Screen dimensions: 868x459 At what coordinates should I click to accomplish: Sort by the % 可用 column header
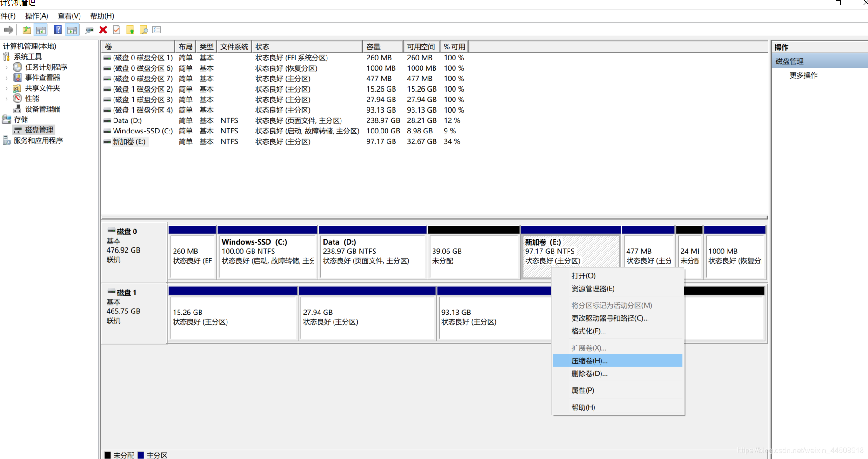(454, 47)
